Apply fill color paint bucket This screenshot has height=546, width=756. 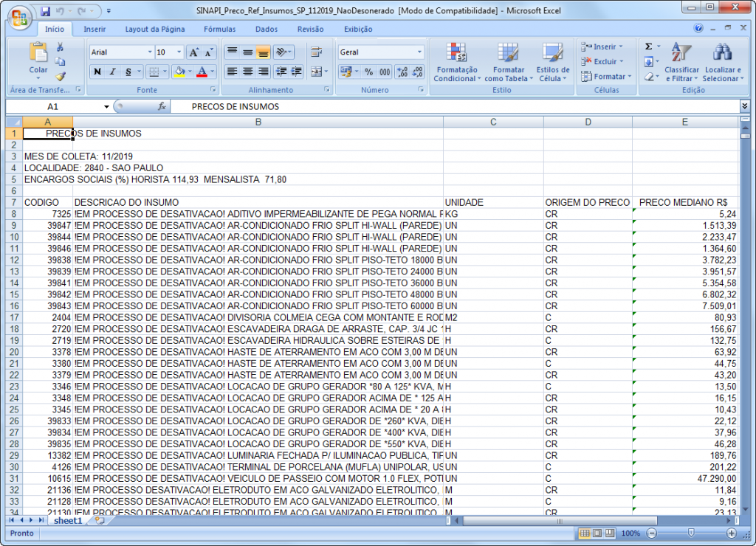click(180, 72)
